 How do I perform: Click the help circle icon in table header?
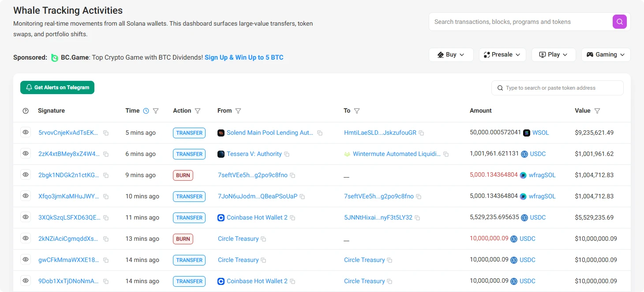25,111
